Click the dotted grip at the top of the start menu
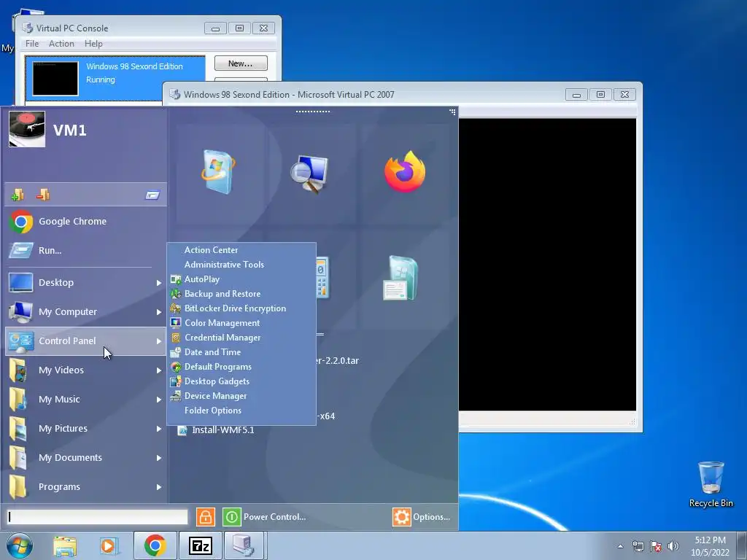Viewport: 747px width, 560px height. (312, 112)
